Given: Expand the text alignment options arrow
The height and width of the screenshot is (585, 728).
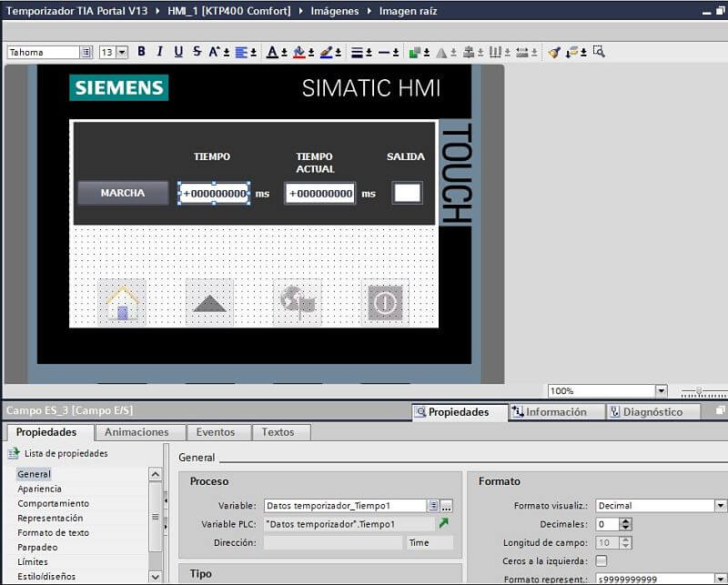Looking at the screenshot, I should (x=254, y=53).
